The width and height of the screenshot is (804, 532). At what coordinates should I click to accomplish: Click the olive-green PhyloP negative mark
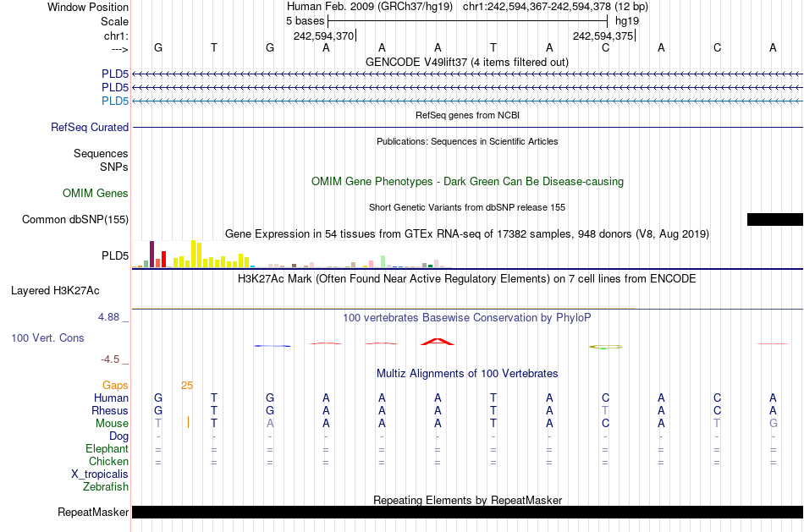click(606, 347)
